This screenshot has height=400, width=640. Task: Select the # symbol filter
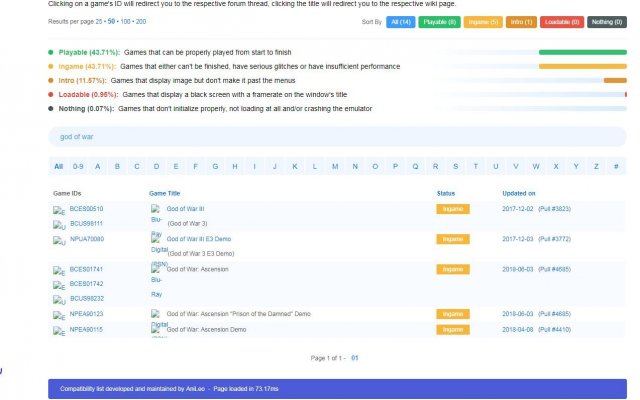tap(616, 167)
